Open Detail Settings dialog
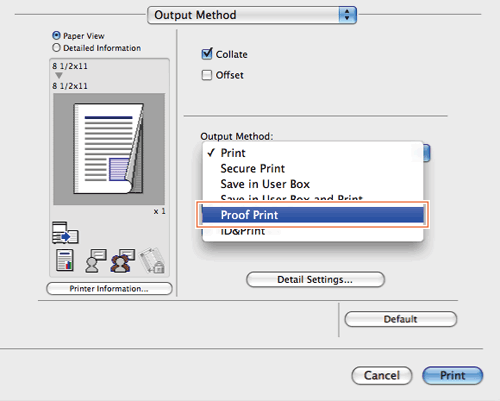 315,279
